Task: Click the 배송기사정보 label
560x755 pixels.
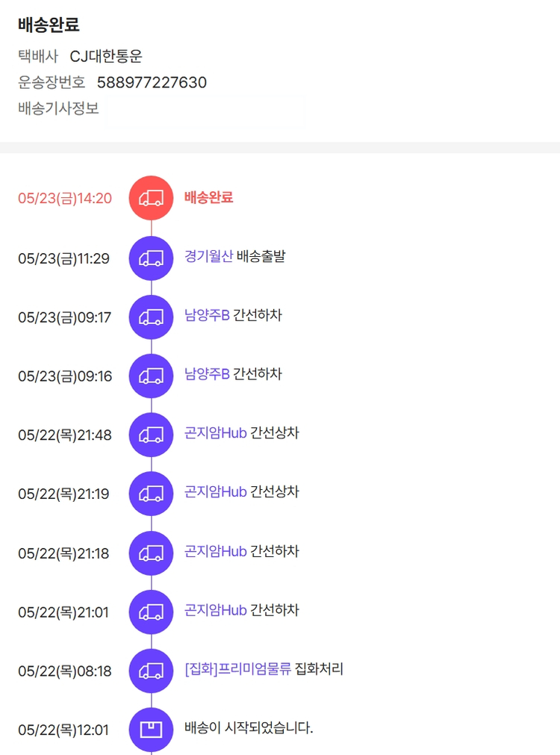Action: point(58,108)
